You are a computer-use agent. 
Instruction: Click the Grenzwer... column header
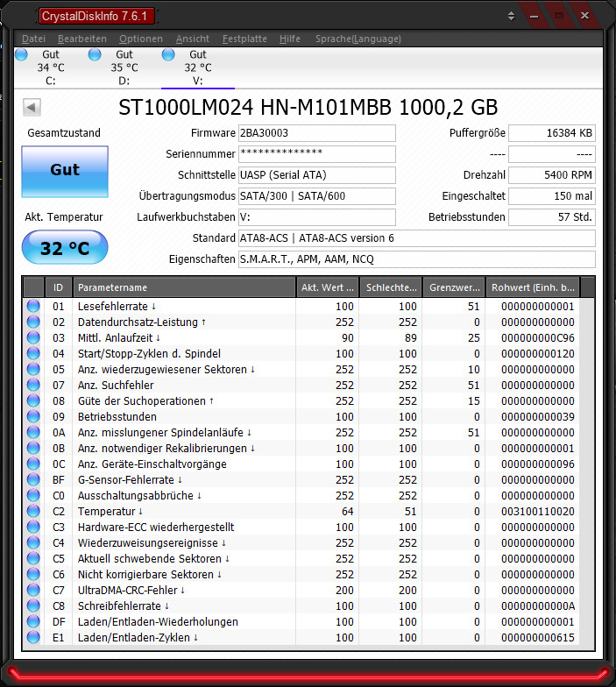click(x=454, y=287)
